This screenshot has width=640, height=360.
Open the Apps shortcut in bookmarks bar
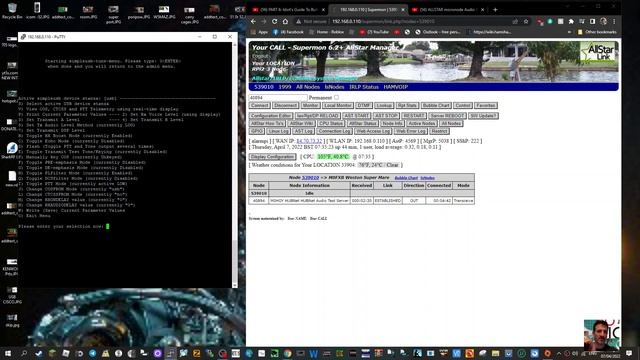click(260, 32)
